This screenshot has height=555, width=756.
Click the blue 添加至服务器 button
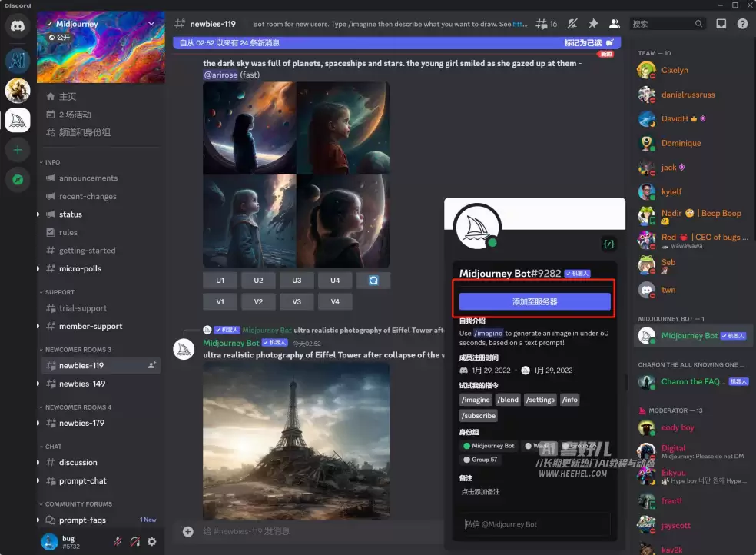click(x=535, y=301)
